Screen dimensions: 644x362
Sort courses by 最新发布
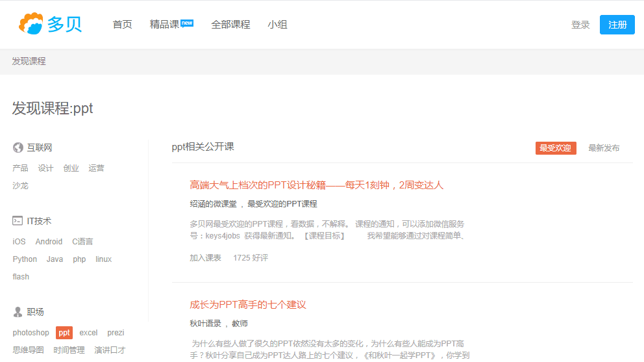(x=604, y=148)
